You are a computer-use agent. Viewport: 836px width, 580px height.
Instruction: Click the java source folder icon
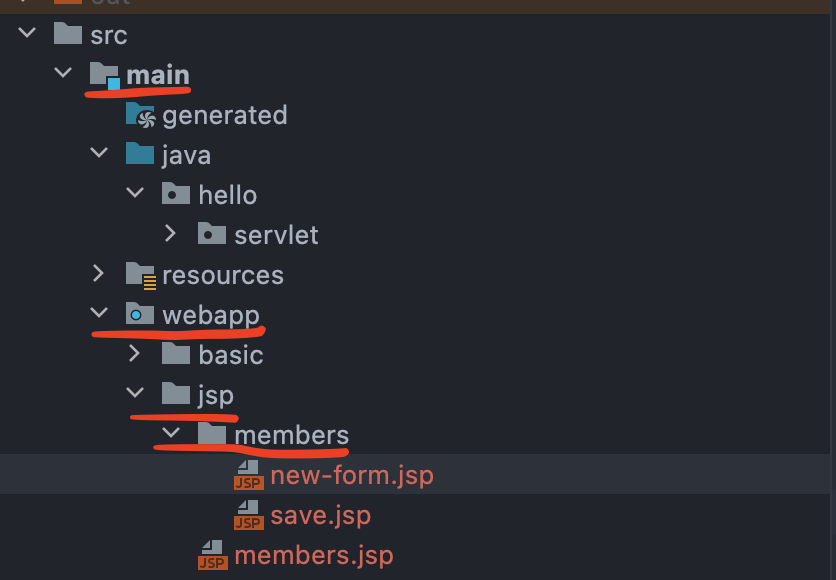140,155
